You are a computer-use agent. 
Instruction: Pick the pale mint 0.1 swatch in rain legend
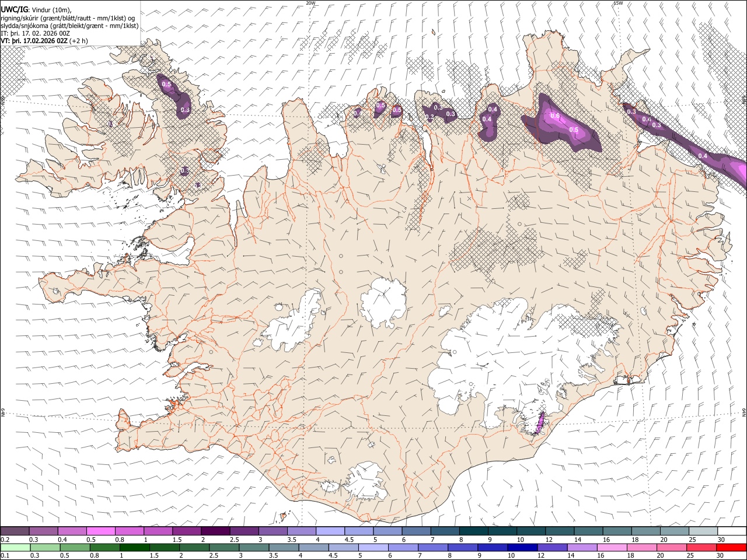point(15,547)
